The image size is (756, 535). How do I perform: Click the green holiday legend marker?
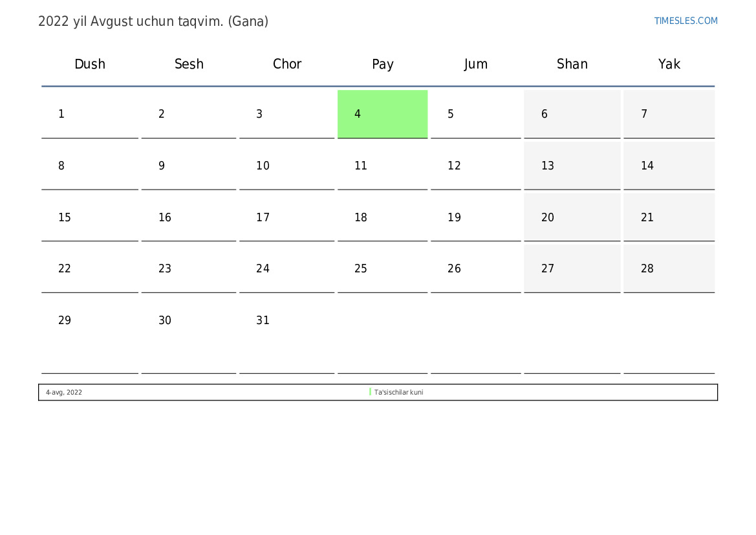[371, 392]
